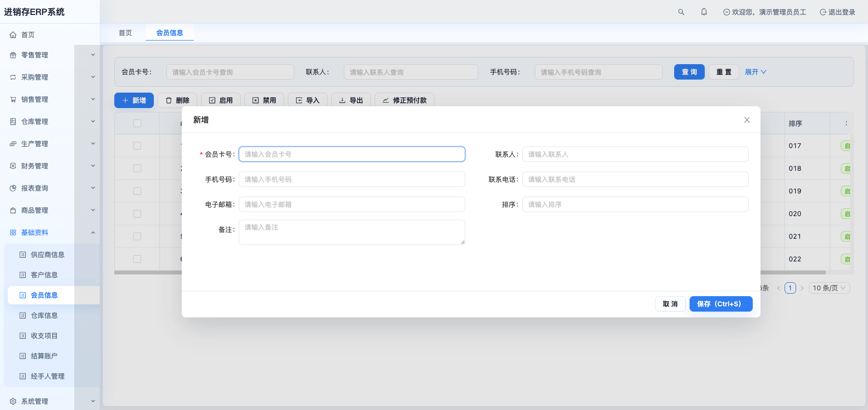Click the 生产管理 sidebar icon

click(x=13, y=144)
